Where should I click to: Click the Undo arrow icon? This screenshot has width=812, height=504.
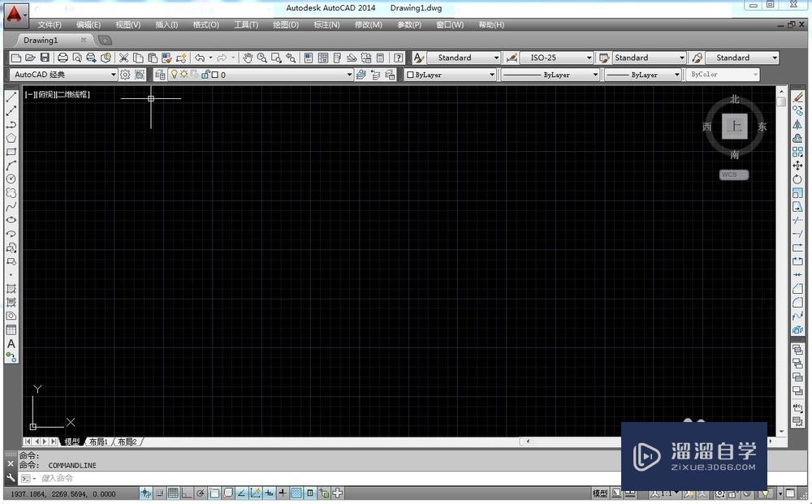200,58
